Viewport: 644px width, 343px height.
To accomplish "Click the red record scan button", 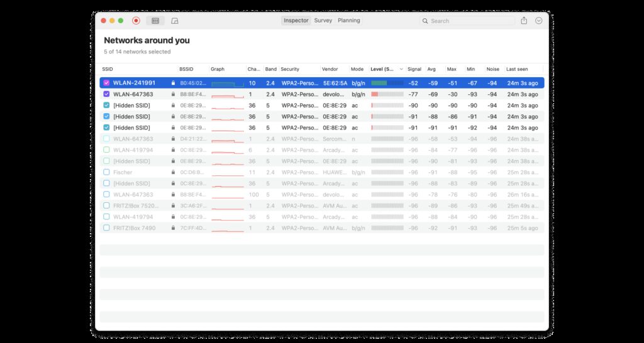I will [x=136, y=21].
